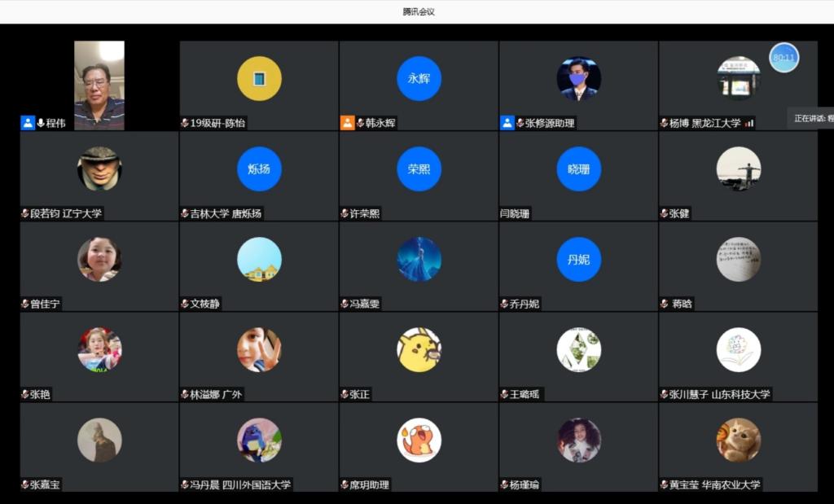Image resolution: width=834 pixels, height=504 pixels.
Task: Click the host icon beside 程伟
Action: tap(28, 123)
